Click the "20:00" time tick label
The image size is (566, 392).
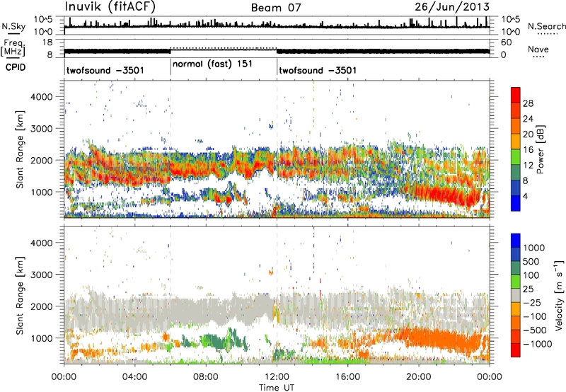tap(418, 377)
